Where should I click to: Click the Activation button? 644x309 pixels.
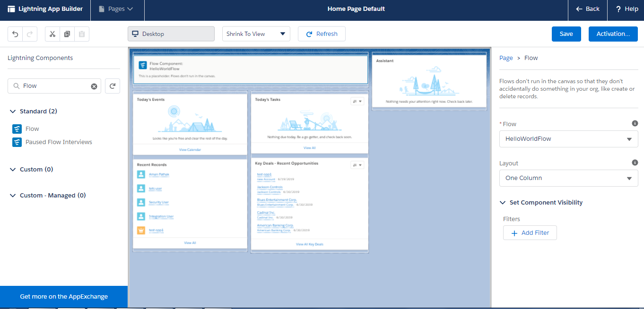613,34
